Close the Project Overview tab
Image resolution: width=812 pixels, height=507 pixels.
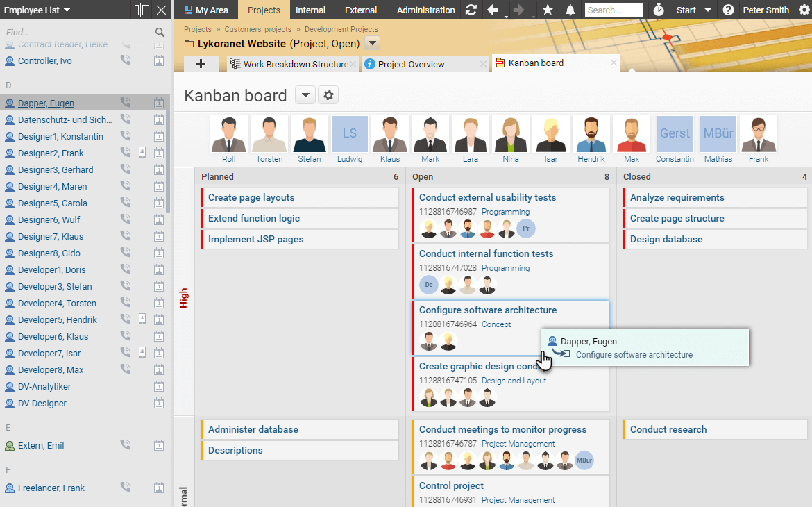(483, 64)
